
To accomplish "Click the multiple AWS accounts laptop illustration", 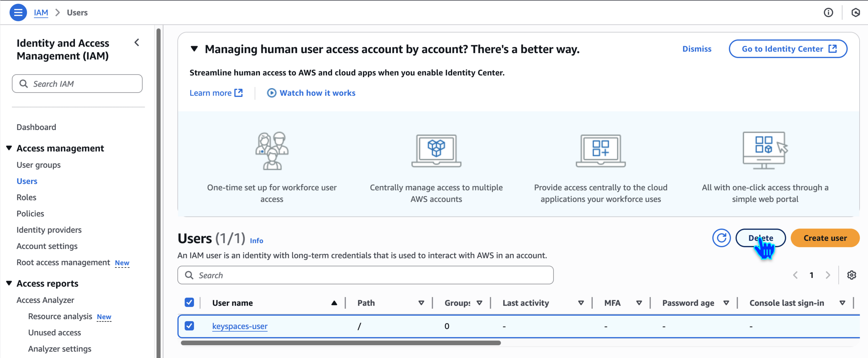I will [x=436, y=151].
